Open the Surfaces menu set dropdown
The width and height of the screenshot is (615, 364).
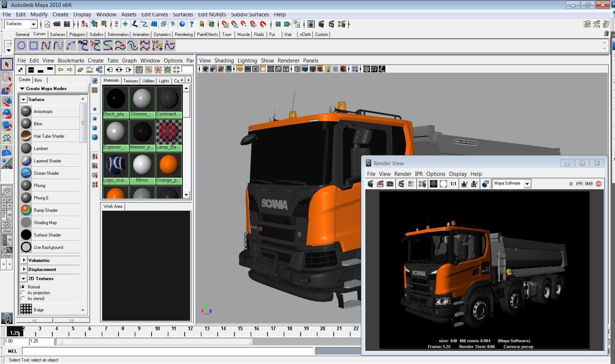pos(33,24)
